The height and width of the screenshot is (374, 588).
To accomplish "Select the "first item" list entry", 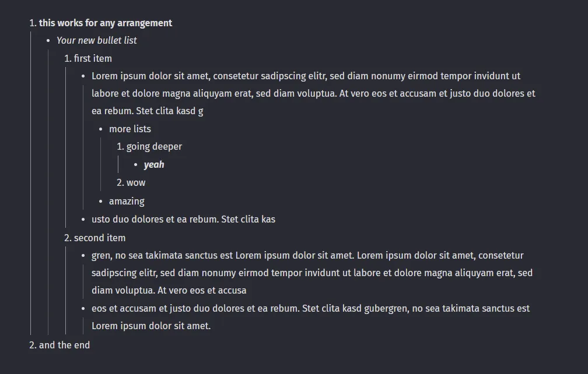I will (93, 58).
